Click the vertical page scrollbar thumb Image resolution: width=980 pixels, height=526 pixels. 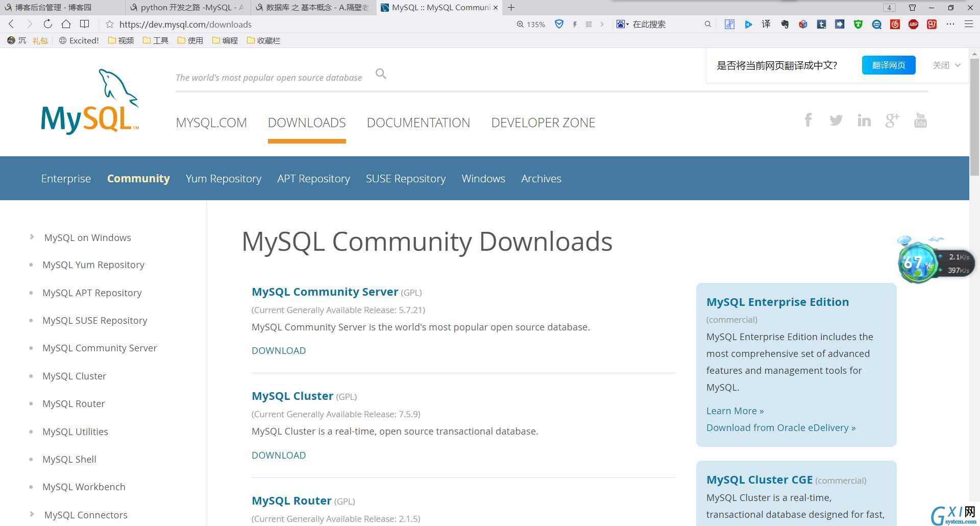coord(974,117)
